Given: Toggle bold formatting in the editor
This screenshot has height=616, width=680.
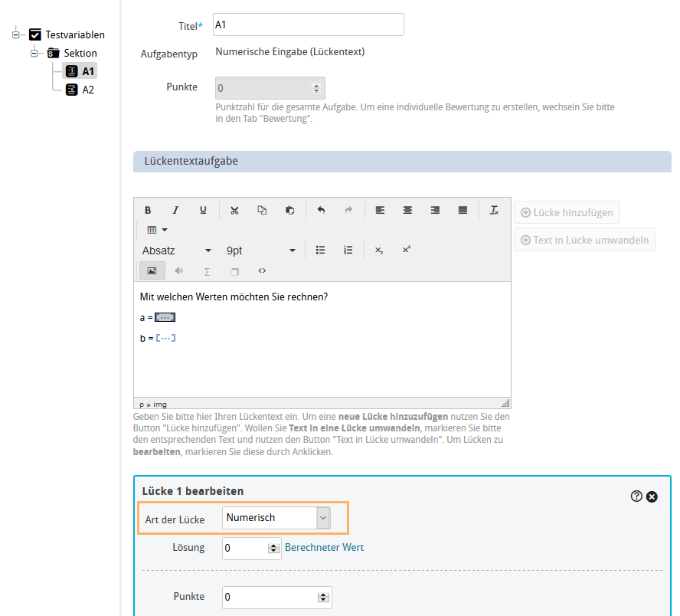Looking at the screenshot, I should 148,210.
